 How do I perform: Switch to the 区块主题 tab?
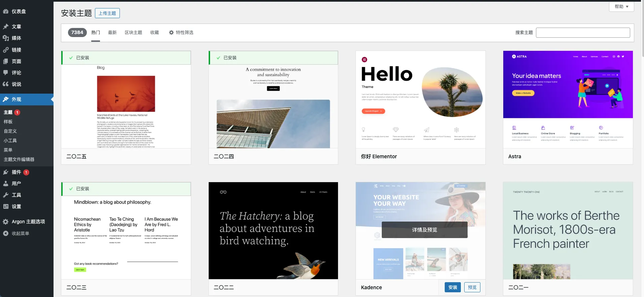(133, 33)
